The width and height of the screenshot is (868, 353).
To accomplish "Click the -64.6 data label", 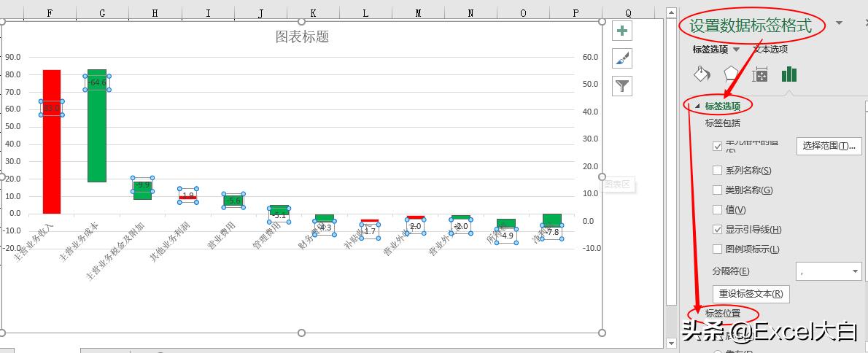I will (97, 82).
